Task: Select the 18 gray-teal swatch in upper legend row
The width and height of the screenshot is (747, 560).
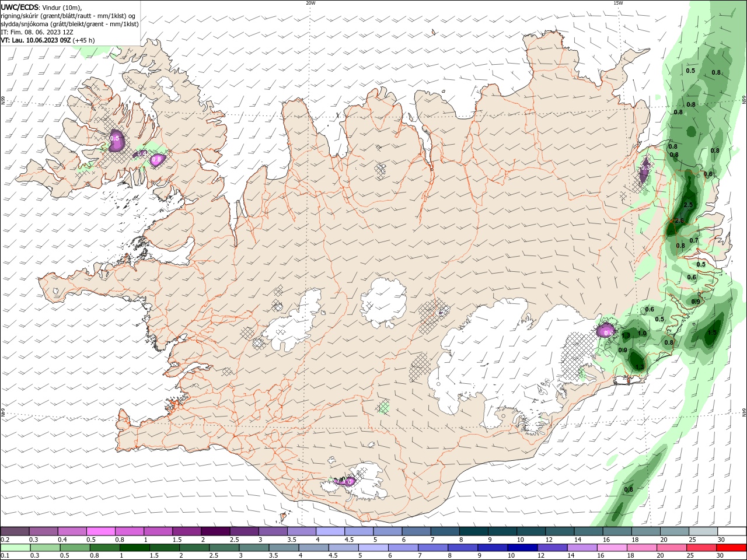Action: pyautogui.click(x=645, y=531)
